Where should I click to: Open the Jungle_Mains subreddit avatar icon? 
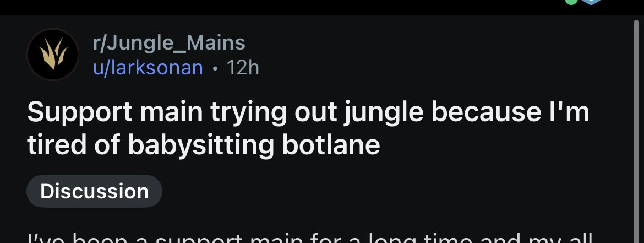coord(52,55)
